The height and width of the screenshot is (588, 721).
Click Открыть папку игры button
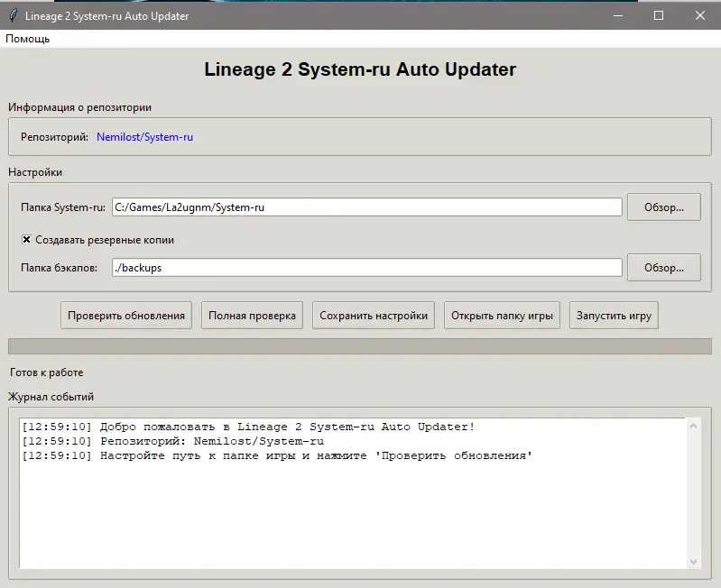pos(502,316)
